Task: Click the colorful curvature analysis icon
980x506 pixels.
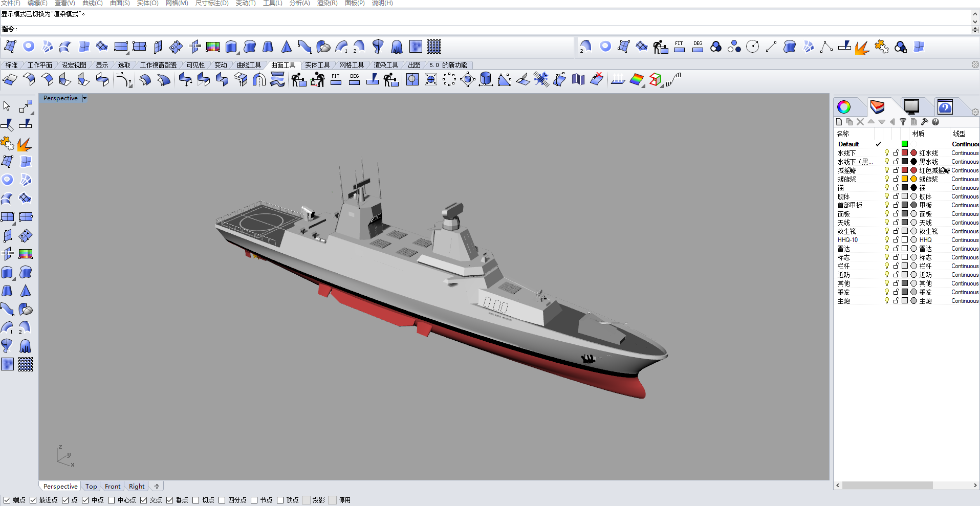Action: tap(637, 80)
